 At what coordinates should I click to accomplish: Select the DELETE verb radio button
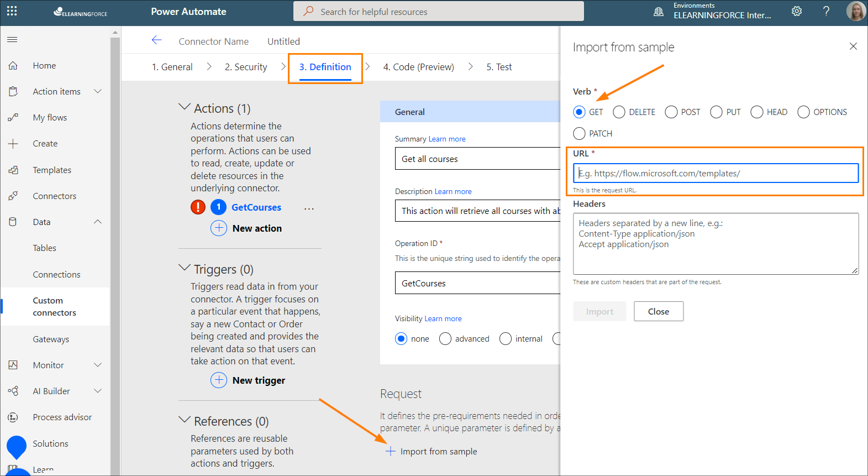619,112
